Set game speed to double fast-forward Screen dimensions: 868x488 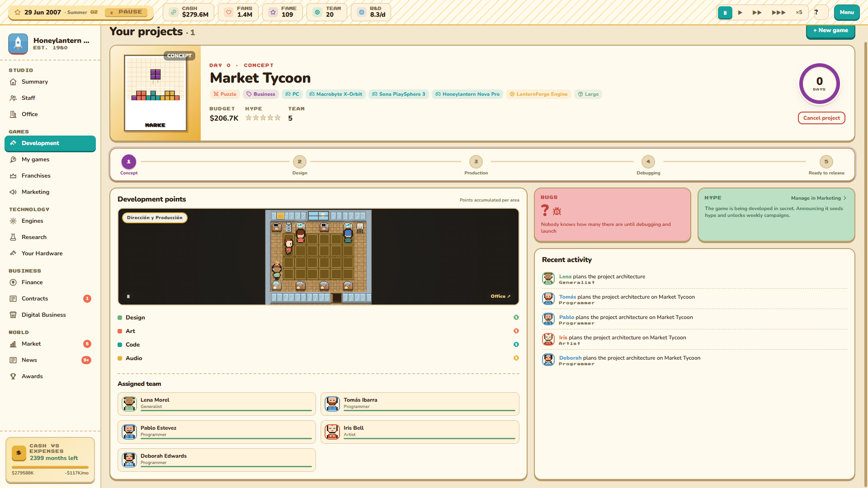coord(757,13)
